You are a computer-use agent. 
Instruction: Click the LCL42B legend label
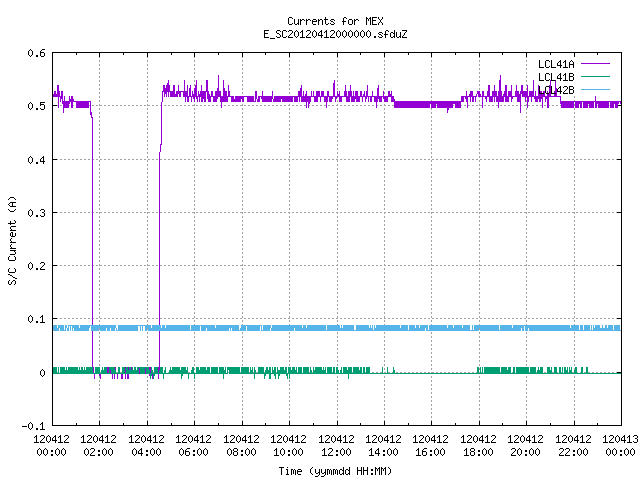[x=556, y=90]
